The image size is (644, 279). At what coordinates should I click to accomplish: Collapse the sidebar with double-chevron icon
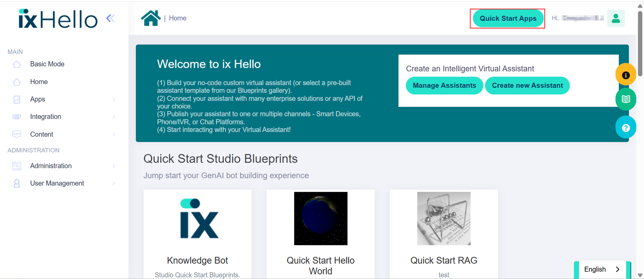pos(110,18)
